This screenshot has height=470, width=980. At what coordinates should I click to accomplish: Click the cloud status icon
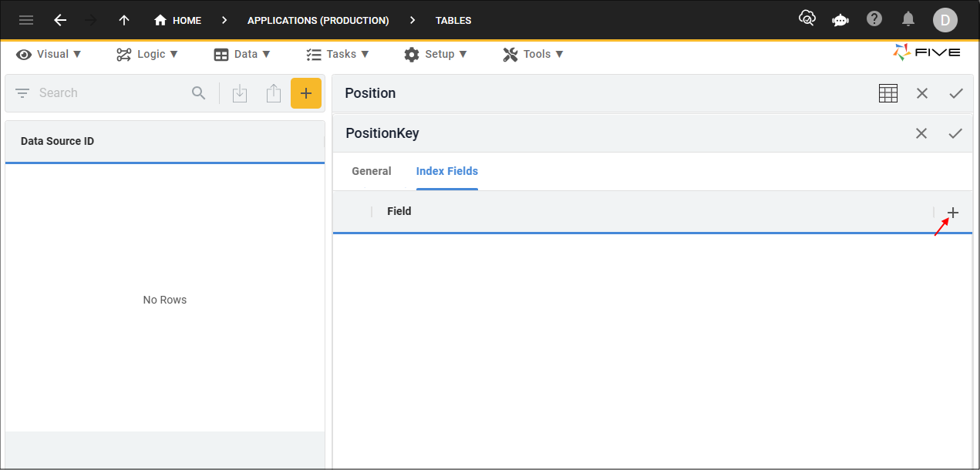coord(807,17)
